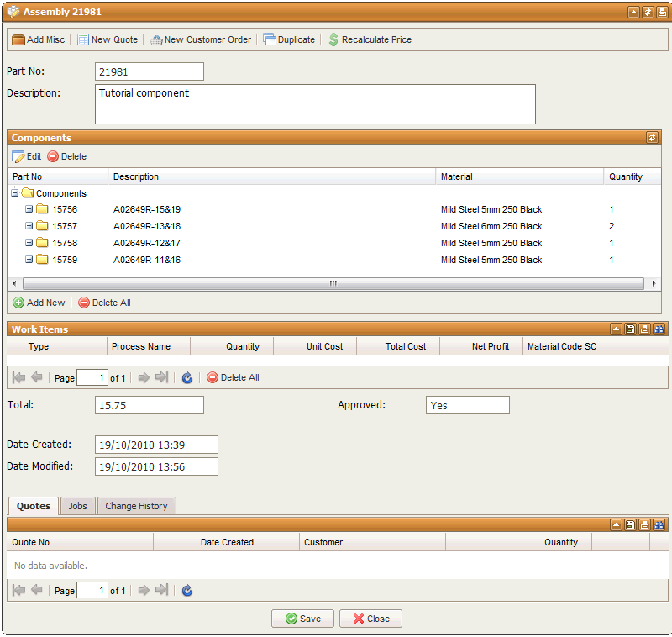Click Recalculate Price dollar icon
Image resolution: width=672 pixels, height=637 pixels.
[x=333, y=39]
